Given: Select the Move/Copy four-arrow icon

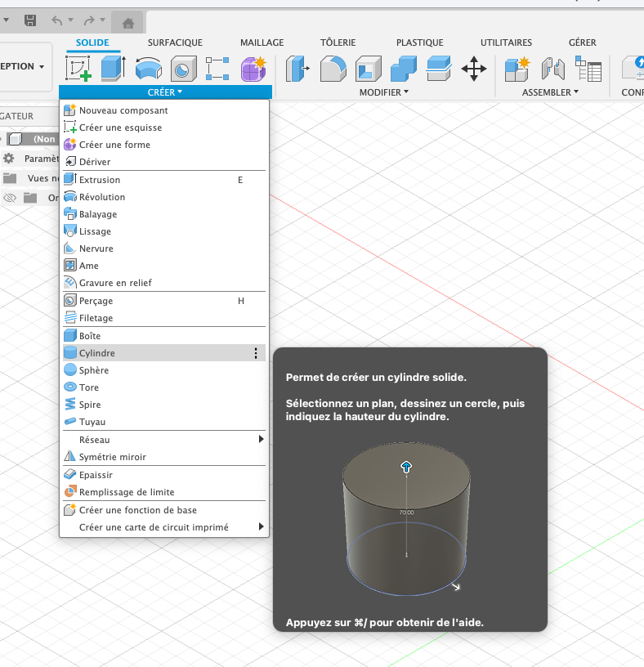Looking at the screenshot, I should point(474,69).
